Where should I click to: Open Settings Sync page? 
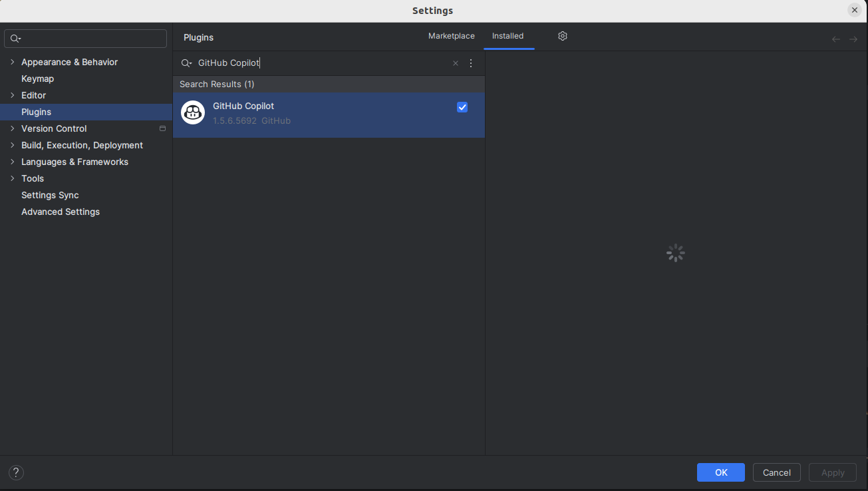click(50, 195)
